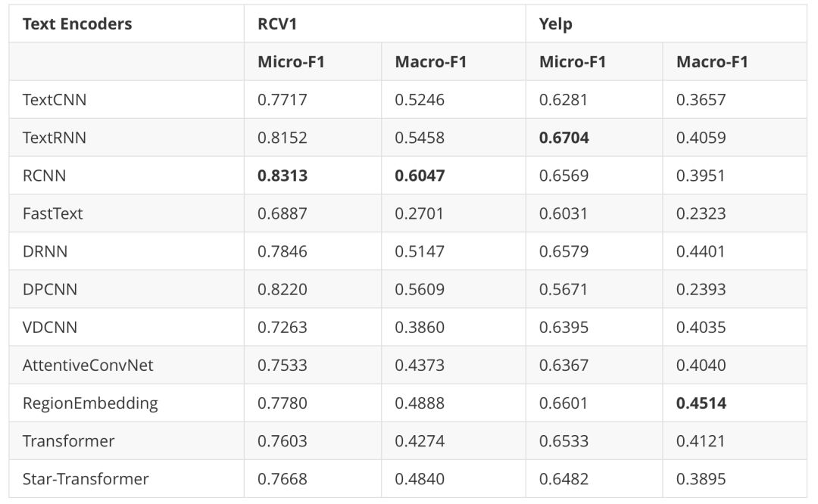Select the bold Yelp value 0.6704
Screen dimensions: 818x504
(x=564, y=138)
